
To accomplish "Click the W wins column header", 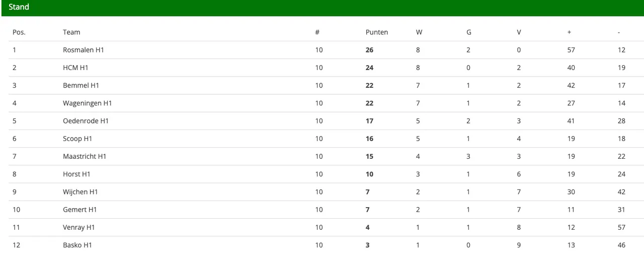I will (419, 32).
